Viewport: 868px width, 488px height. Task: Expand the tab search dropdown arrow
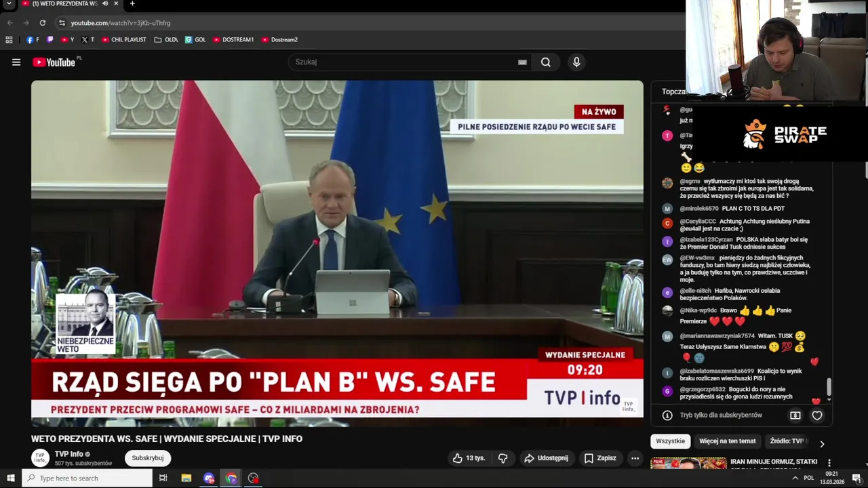pos(9,4)
